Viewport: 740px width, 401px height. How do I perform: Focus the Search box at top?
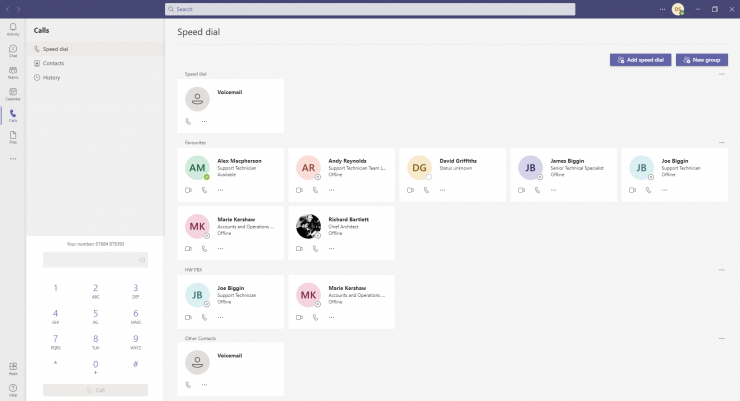(370, 9)
